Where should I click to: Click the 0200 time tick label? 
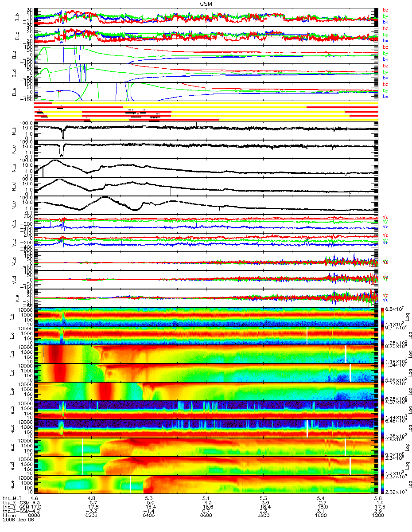click(91, 516)
